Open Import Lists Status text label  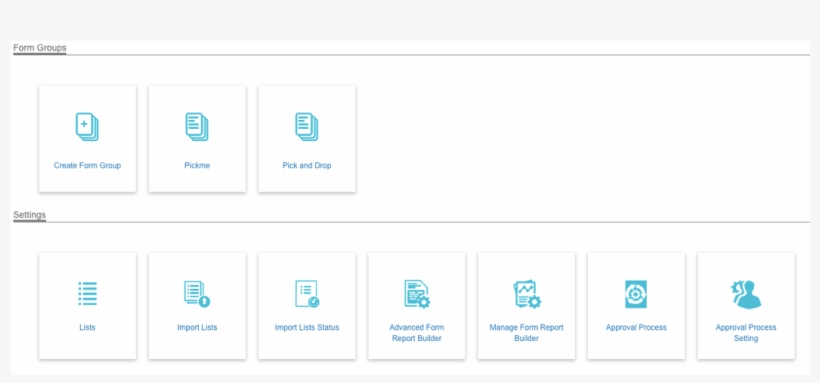(307, 328)
